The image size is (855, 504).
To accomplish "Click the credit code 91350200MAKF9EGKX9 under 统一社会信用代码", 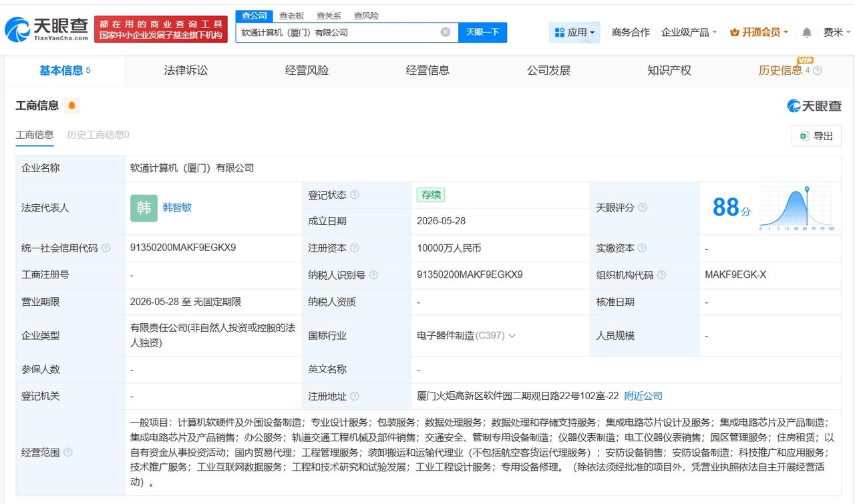I will click(183, 248).
